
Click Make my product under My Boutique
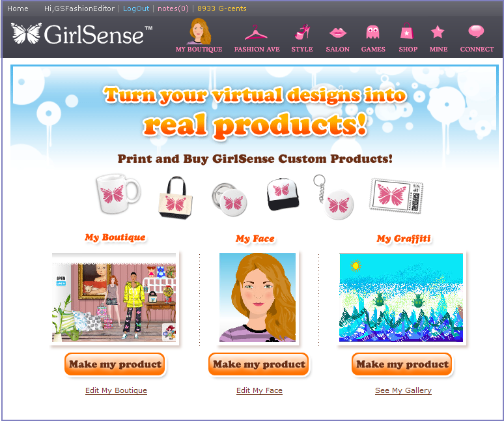pyautogui.click(x=115, y=364)
